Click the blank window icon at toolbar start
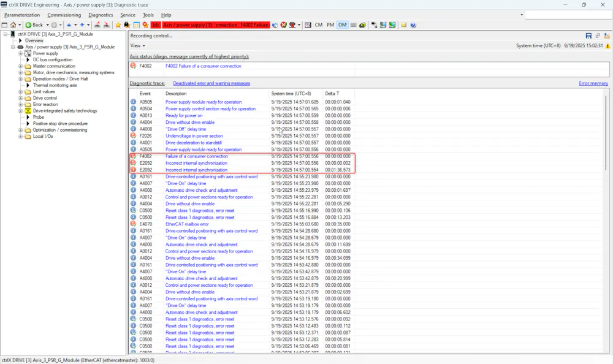 pyautogui.click(x=4, y=25)
